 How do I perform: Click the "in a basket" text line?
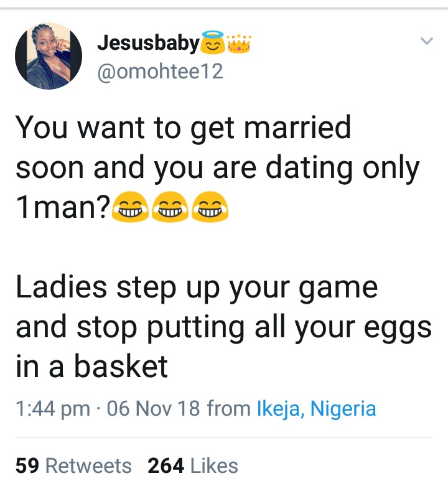click(x=91, y=366)
